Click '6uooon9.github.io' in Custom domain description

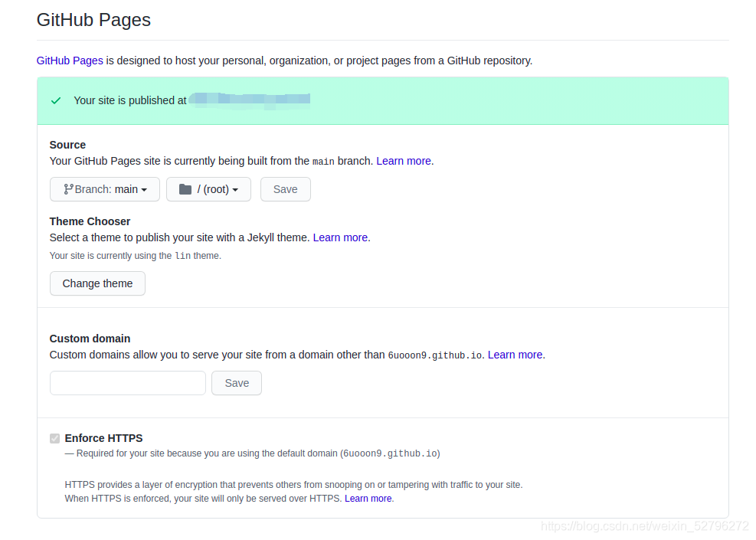434,355
